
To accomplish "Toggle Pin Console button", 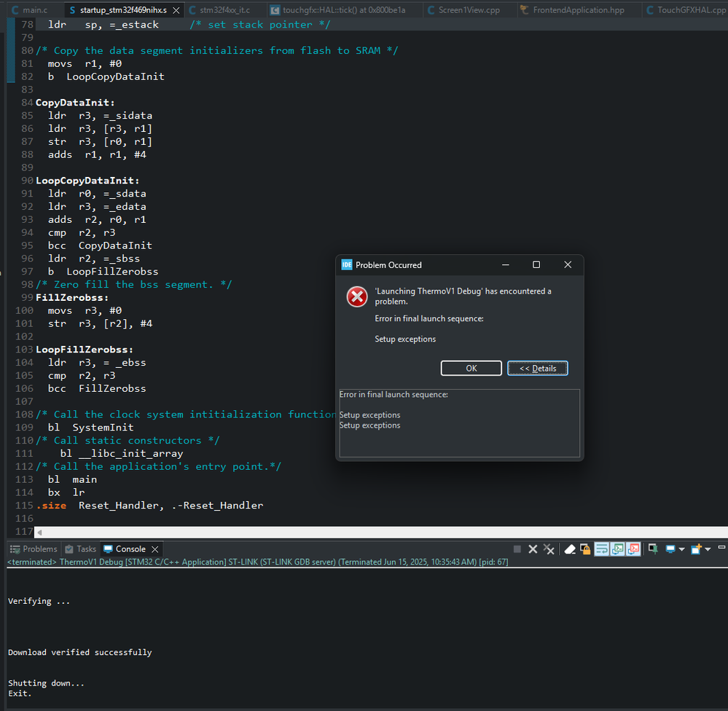I will coord(653,549).
